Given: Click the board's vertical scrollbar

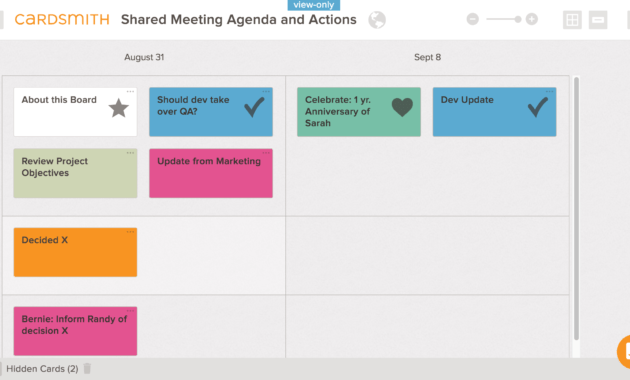Looking at the screenshot, I should (576, 209).
